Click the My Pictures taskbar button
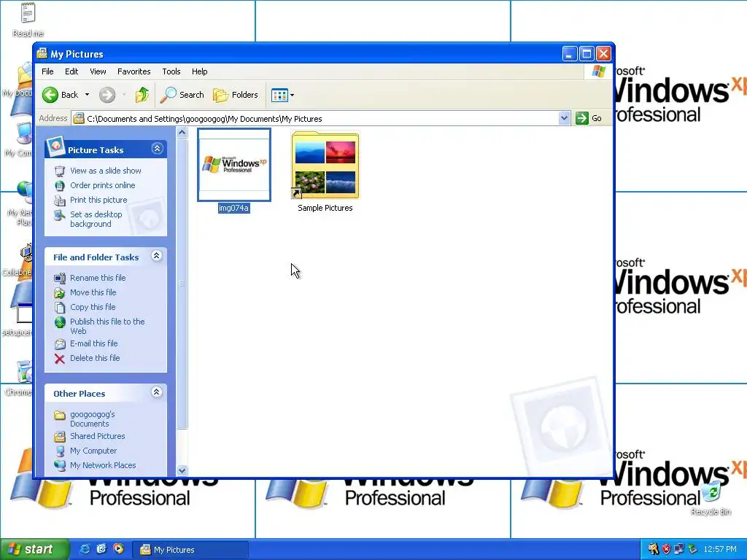The height and width of the screenshot is (560, 747). click(x=190, y=550)
